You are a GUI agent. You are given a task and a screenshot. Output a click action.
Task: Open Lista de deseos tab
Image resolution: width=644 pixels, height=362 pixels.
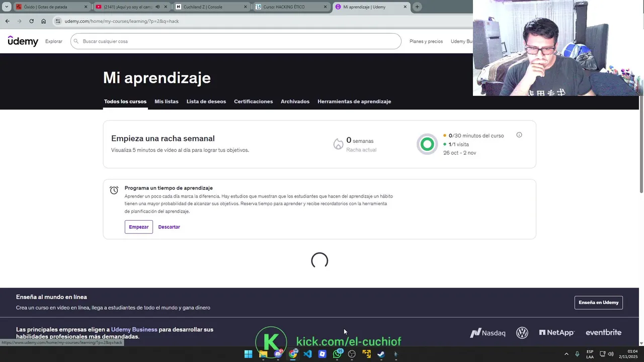pyautogui.click(x=206, y=102)
